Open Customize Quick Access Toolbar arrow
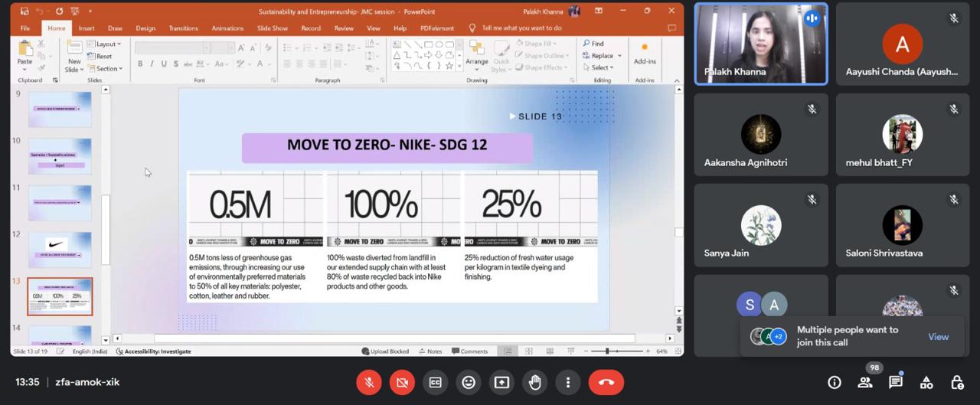Viewport: 980px width, 405px height. [x=90, y=11]
